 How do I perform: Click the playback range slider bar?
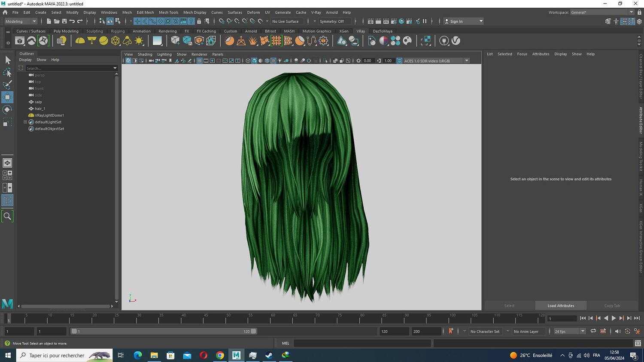pyautogui.click(x=163, y=331)
